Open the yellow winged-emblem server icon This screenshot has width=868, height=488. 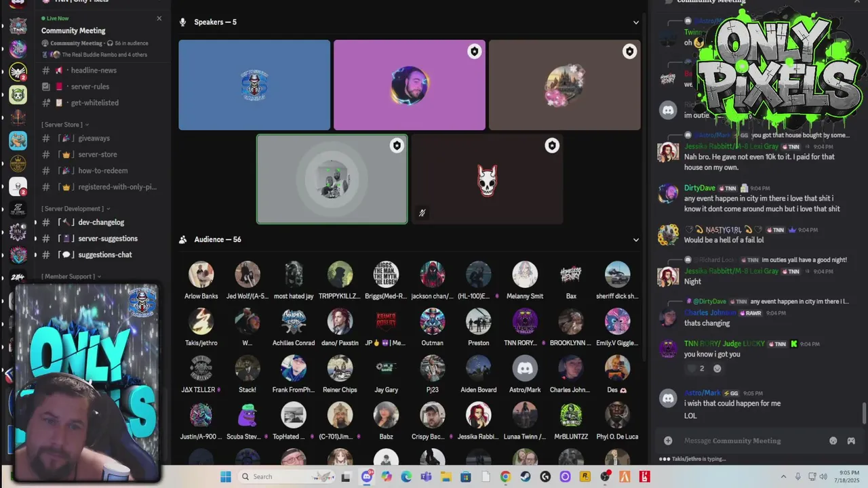click(x=18, y=72)
